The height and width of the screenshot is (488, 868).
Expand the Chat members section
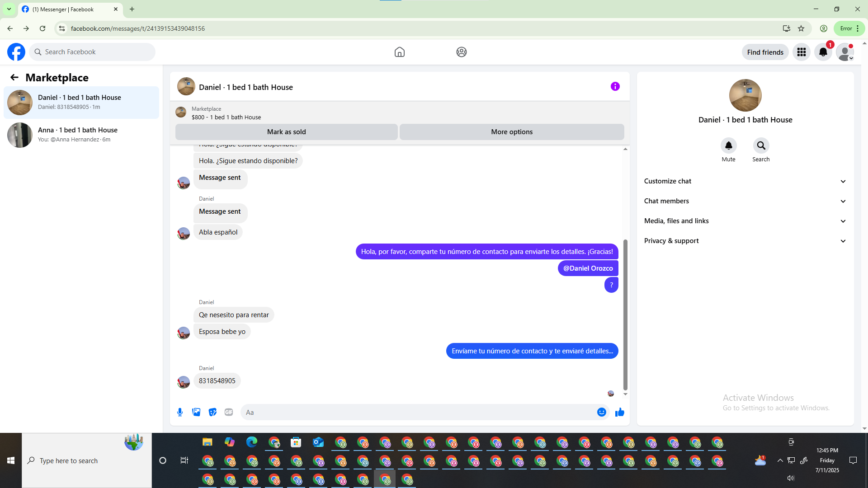click(745, 201)
